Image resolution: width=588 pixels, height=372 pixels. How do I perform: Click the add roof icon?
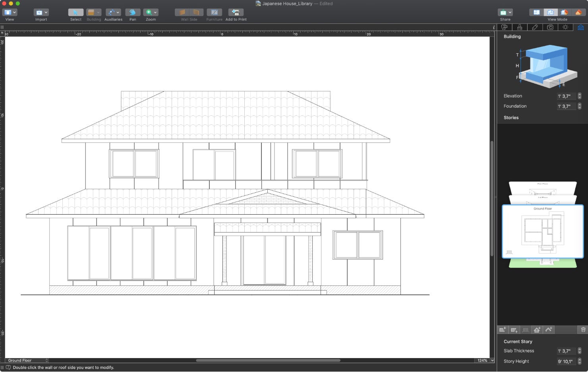549,330
